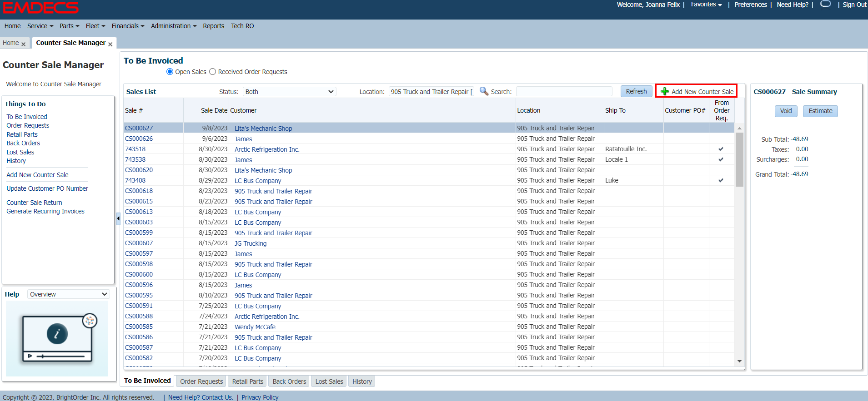Close the Home tab with its X
868x401 pixels.
[23, 44]
